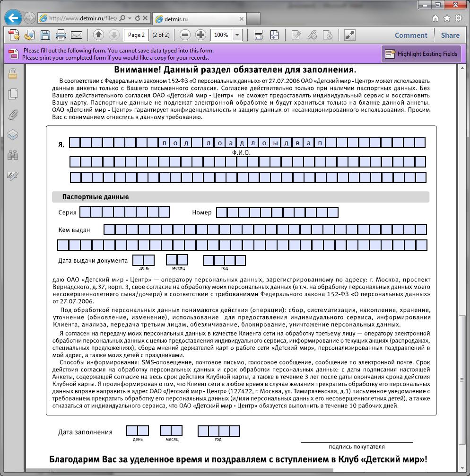The width and height of the screenshot is (470, 476).
Task: Click the Add sticky note icon
Action: coord(296,35)
